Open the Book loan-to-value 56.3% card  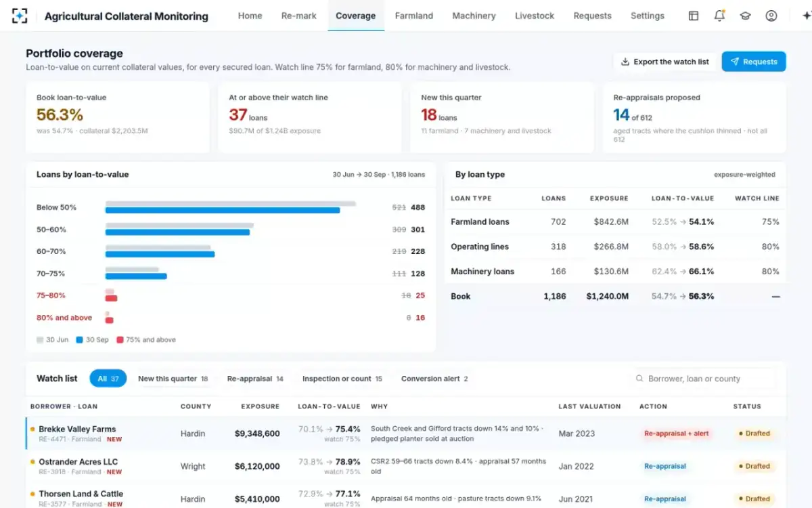pyautogui.click(x=118, y=117)
